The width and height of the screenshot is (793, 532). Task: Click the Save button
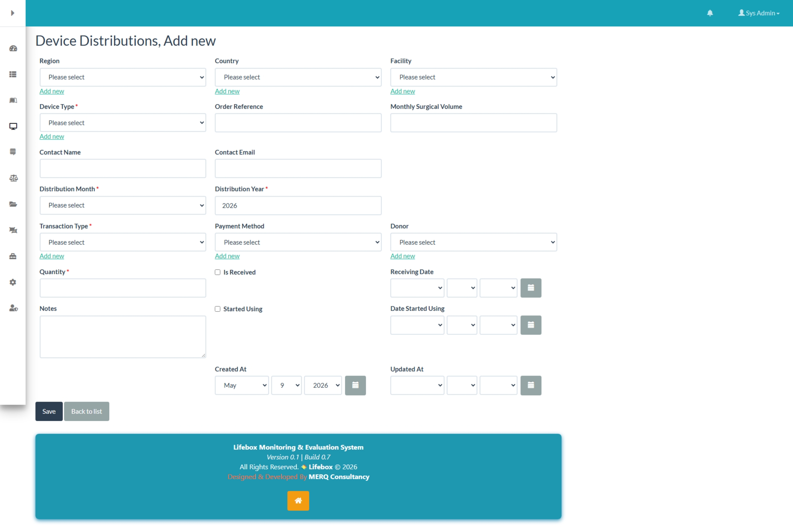click(x=49, y=412)
